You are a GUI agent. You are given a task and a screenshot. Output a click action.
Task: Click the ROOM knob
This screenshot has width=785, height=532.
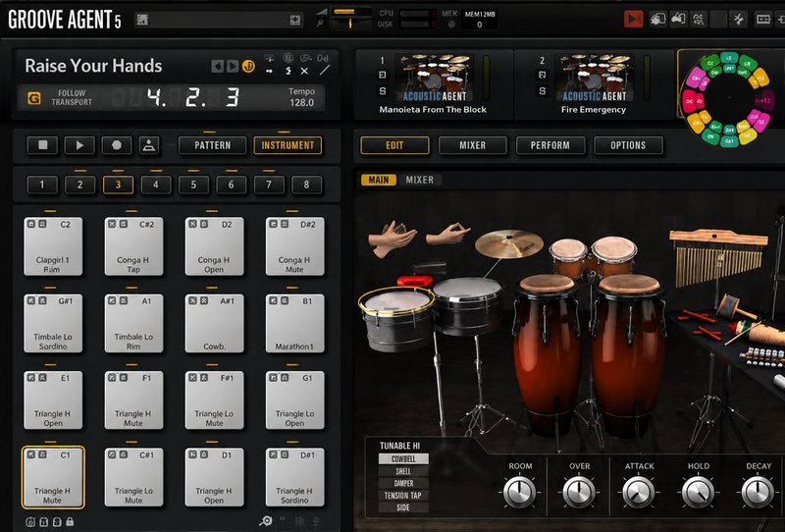click(x=520, y=492)
